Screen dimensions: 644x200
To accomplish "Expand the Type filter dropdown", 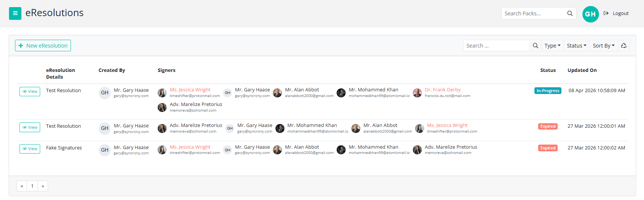I will click(x=552, y=46).
